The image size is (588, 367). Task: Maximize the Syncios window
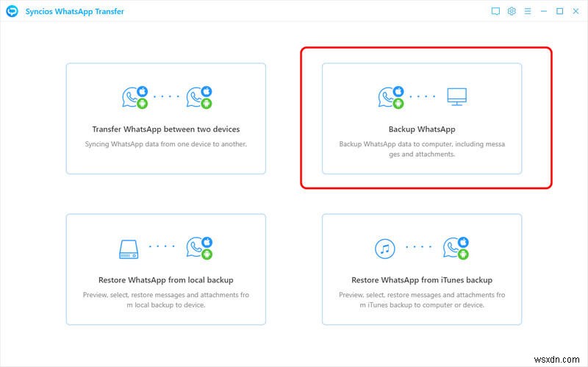pyautogui.click(x=559, y=11)
